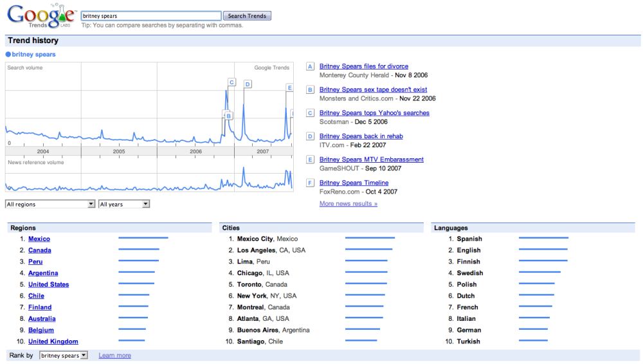
Task: Click news marker B icon in legend
Action: click(x=310, y=90)
